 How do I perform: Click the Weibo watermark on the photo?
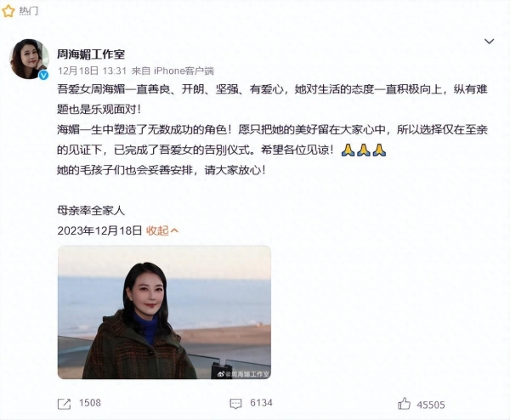tap(243, 374)
